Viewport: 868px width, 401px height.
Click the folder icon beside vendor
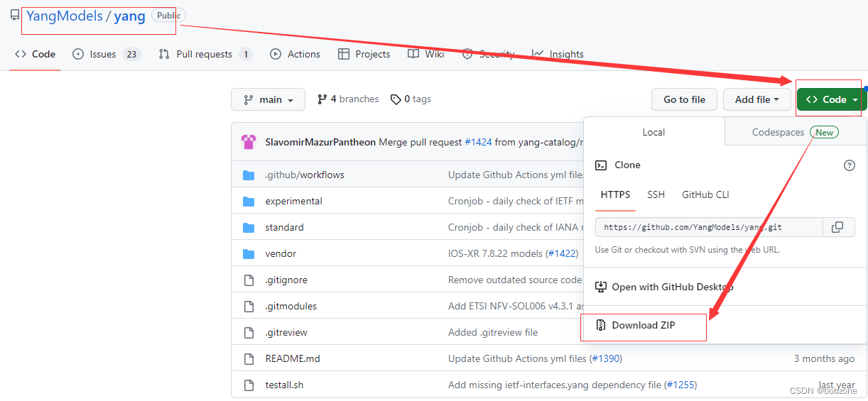(249, 253)
